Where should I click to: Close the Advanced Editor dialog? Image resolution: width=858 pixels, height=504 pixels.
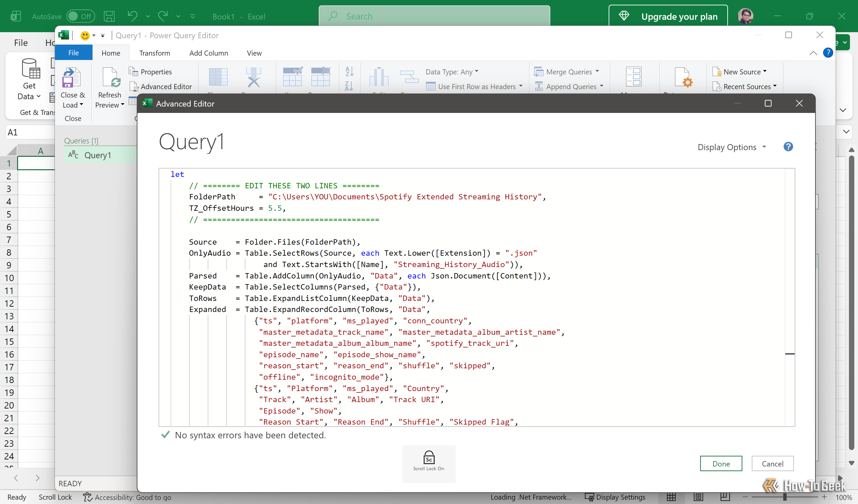click(799, 103)
